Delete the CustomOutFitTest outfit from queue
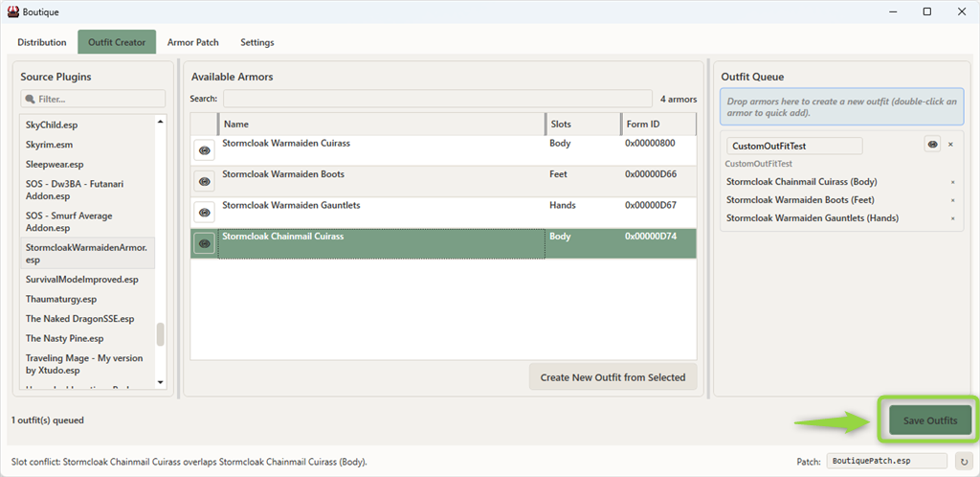The width and height of the screenshot is (980, 477). [950, 145]
